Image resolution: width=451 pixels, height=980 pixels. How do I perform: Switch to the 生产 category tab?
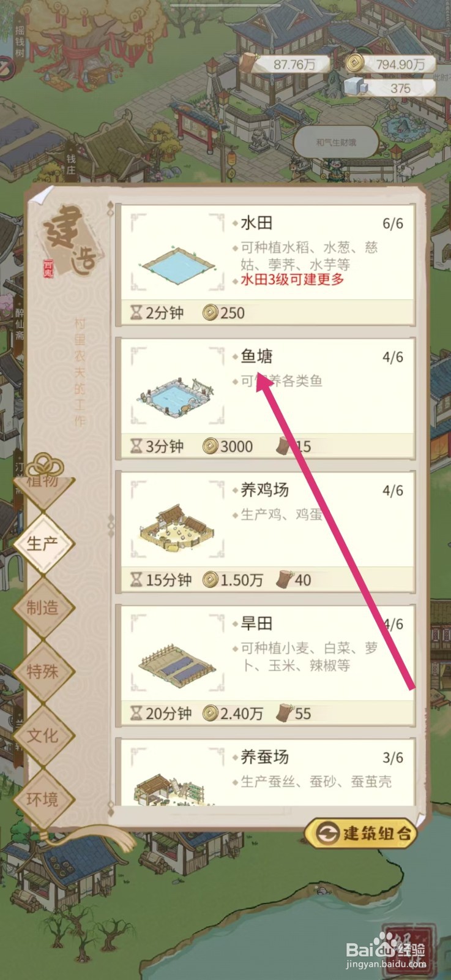tap(43, 543)
